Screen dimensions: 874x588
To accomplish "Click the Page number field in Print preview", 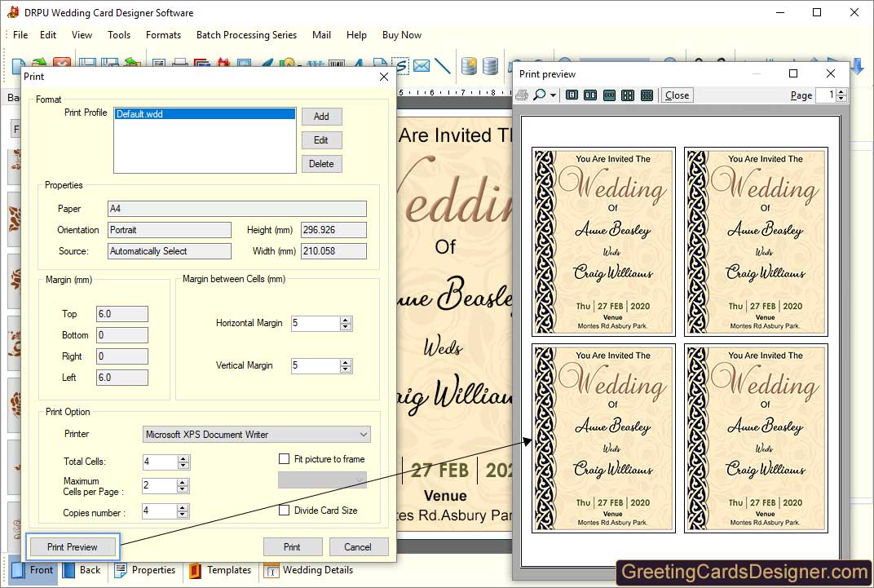I will click(x=826, y=95).
